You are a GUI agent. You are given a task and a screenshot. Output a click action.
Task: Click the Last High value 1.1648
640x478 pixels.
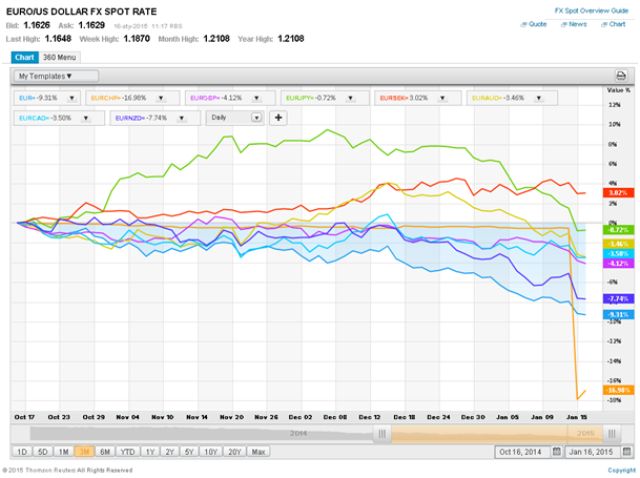(58, 39)
